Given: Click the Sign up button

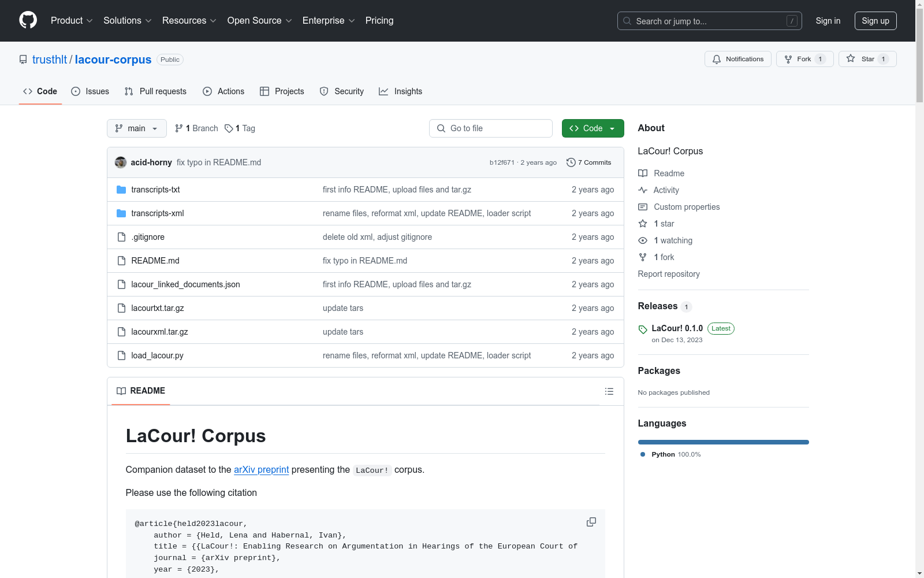Looking at the screenshot, I should pos(875,21).
